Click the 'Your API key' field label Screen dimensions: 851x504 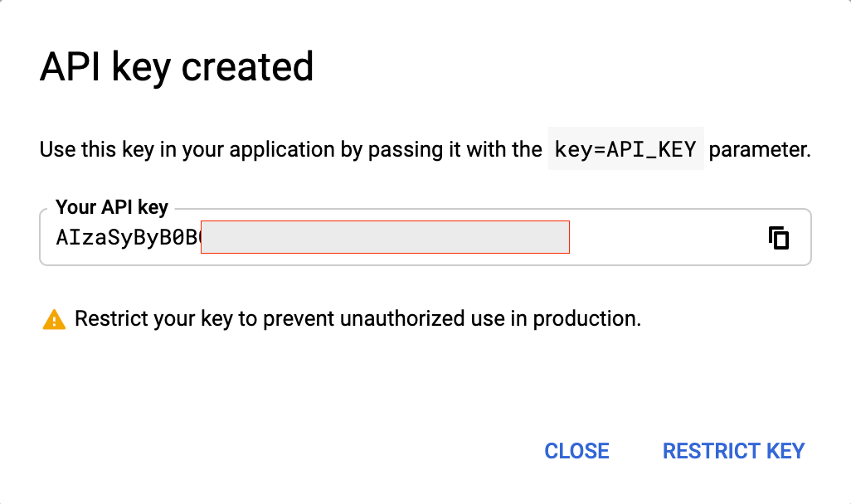tap(112, 207)
